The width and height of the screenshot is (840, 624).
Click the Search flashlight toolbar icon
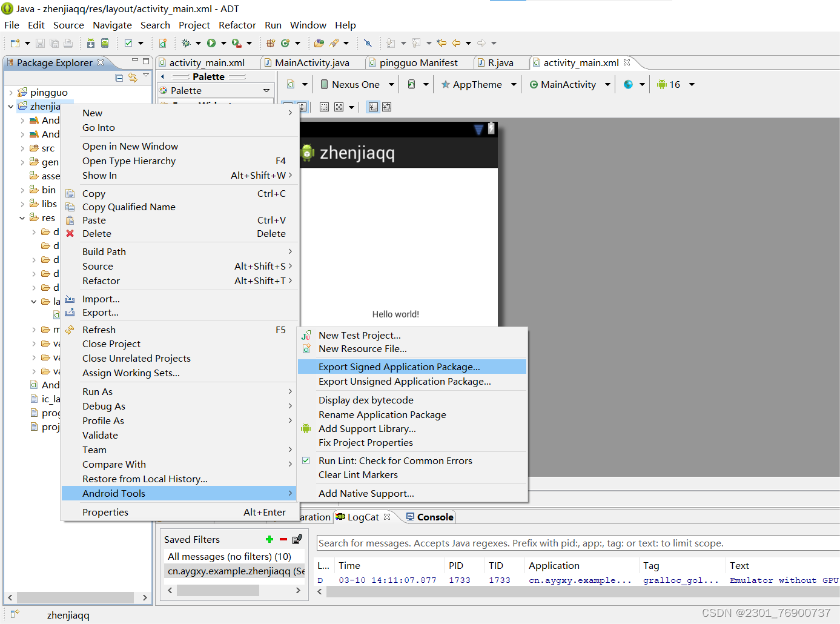pos(334,43)
